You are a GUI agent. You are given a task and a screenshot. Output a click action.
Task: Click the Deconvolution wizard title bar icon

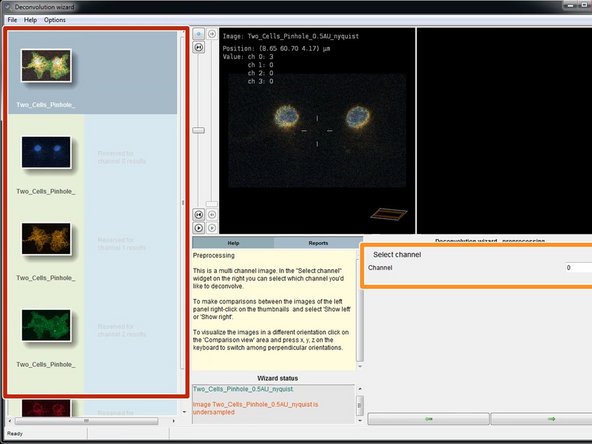click(8, 7)
